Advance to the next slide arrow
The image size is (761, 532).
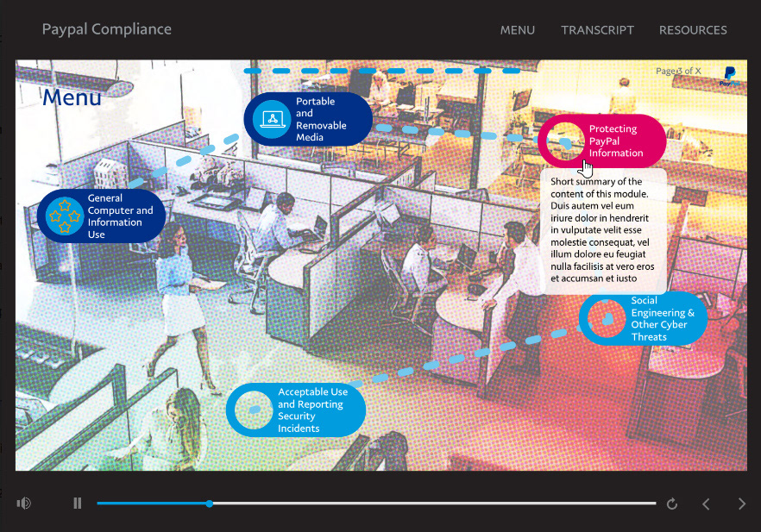[742, 504]
